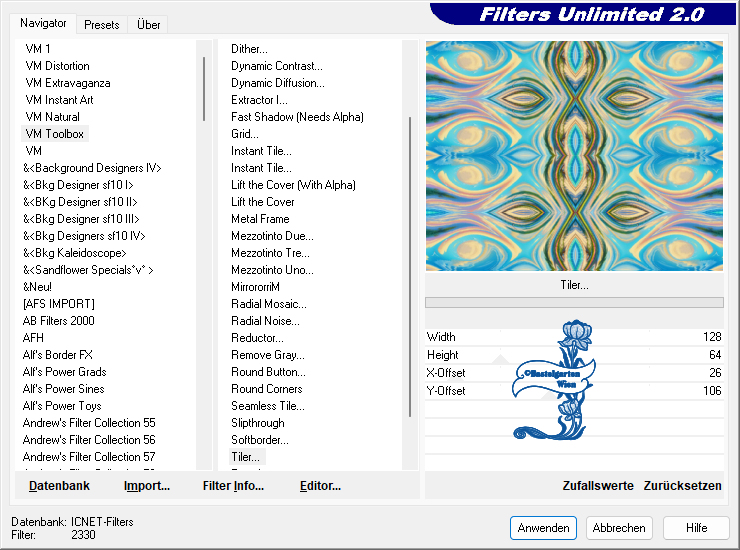Apply the filter with Anwenden
The image size is (740, 550).
click(x=543, y=528)
